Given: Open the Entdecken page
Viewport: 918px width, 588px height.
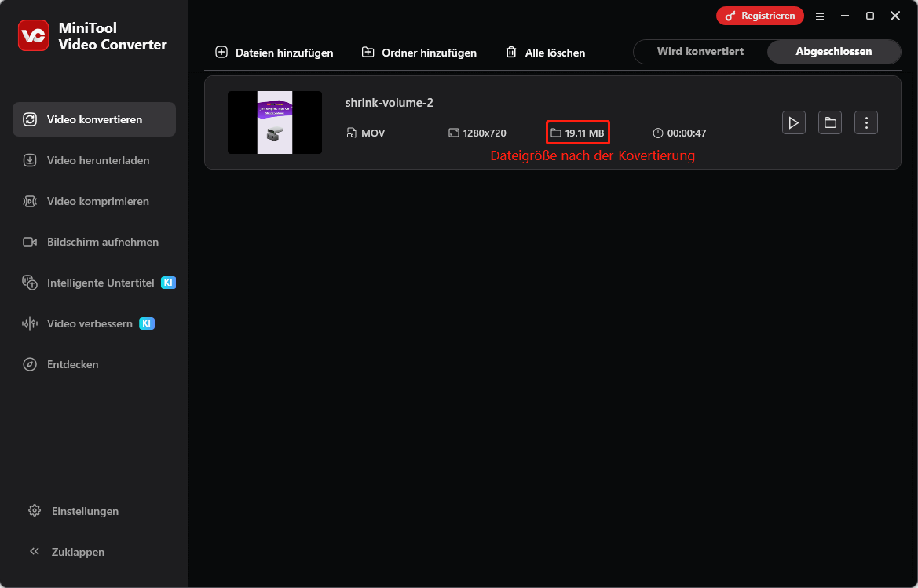Looking at the screenshot, I should pos(94,364).
